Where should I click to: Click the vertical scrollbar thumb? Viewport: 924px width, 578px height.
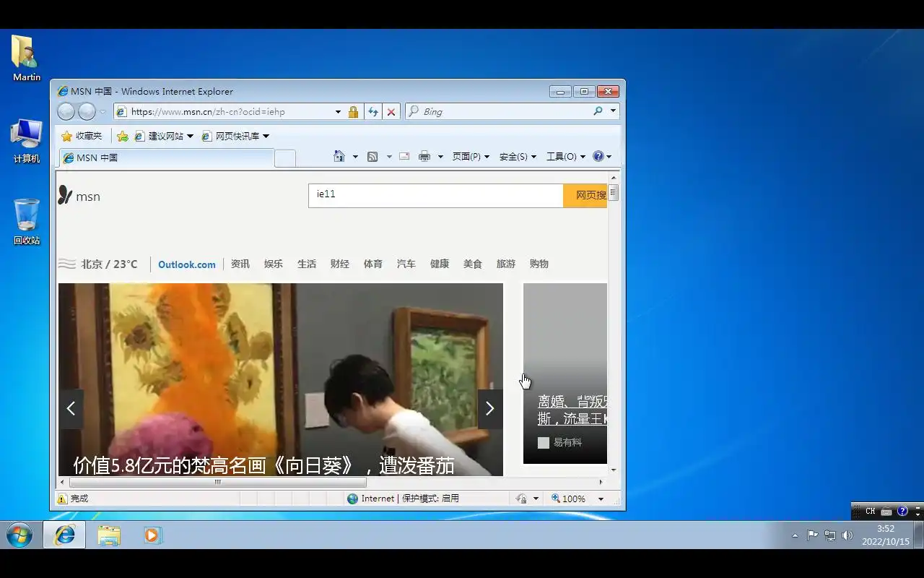pyautogui.click(x=613, y=192)
